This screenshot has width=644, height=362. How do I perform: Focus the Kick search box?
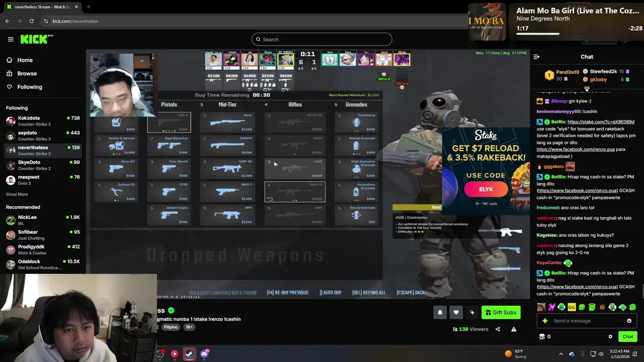[322, 39]
